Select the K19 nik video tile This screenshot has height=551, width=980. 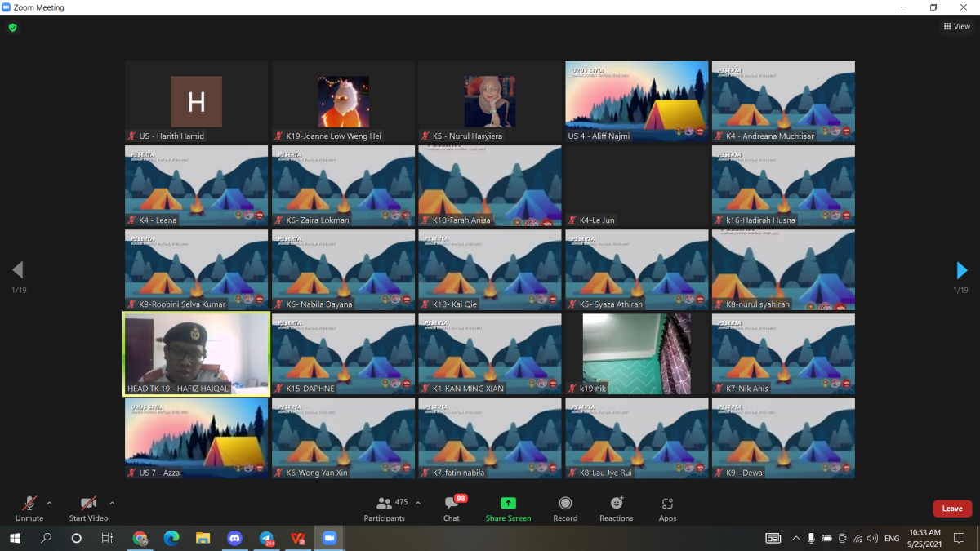point(636,353)
